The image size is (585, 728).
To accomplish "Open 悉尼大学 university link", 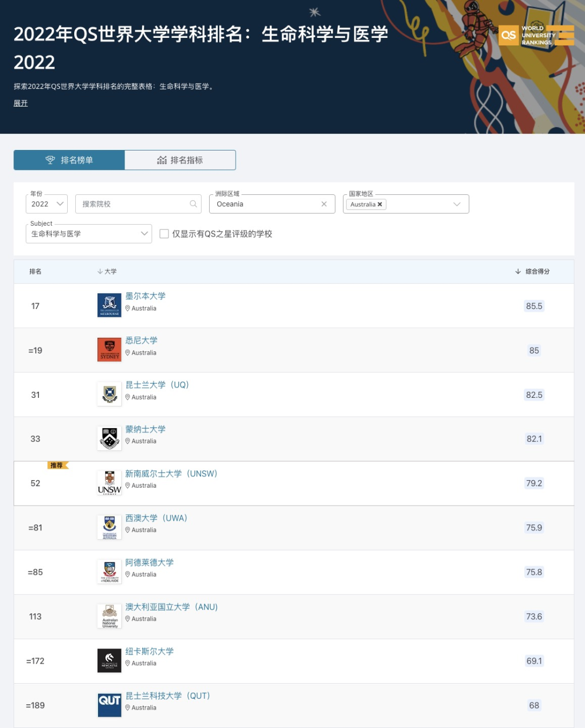I will (141, 340).
